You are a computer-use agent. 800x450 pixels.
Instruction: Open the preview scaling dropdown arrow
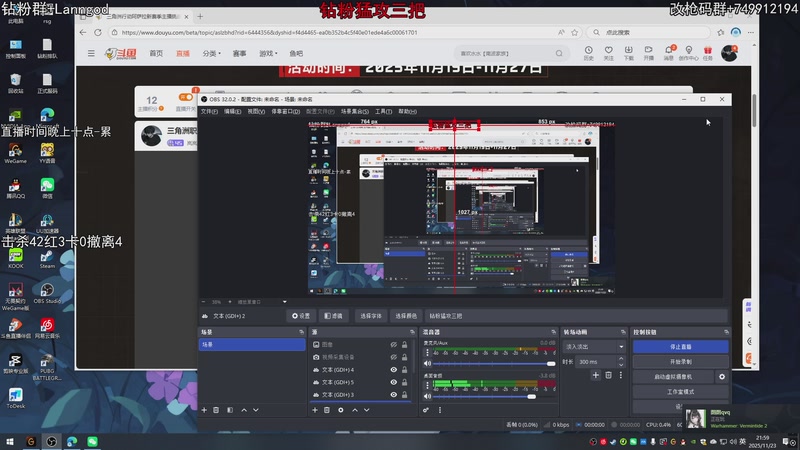284,302
